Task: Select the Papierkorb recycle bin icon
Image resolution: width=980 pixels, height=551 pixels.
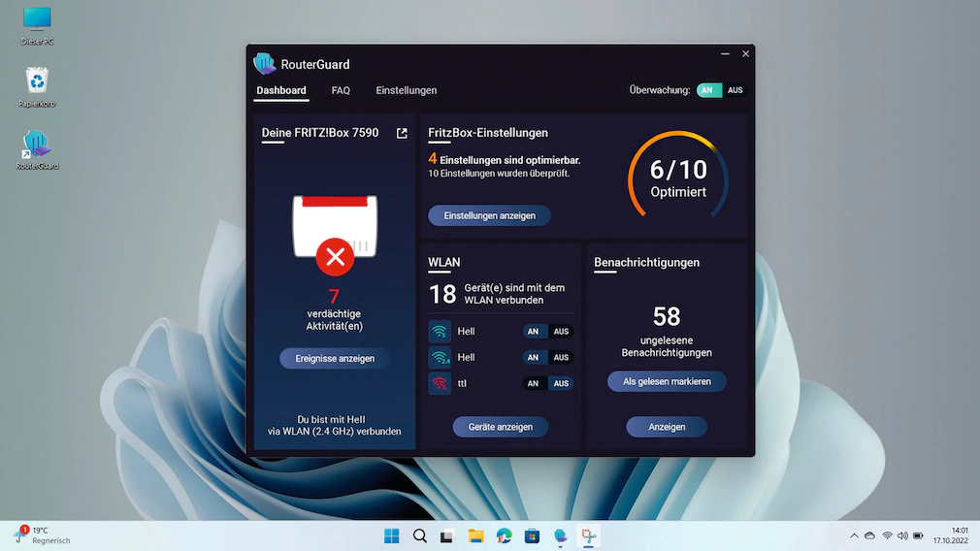Action: tap(37, 87)
